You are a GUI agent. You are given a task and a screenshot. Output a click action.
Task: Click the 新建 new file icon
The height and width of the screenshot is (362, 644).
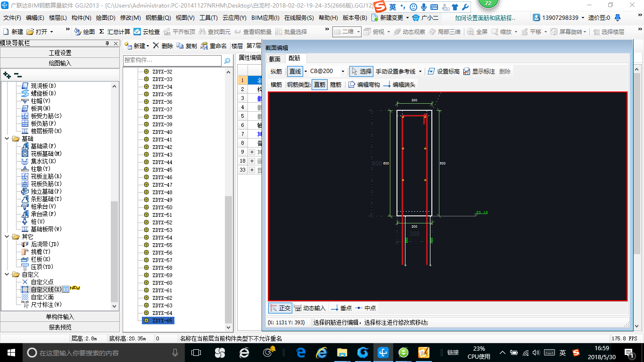(6, 32)
